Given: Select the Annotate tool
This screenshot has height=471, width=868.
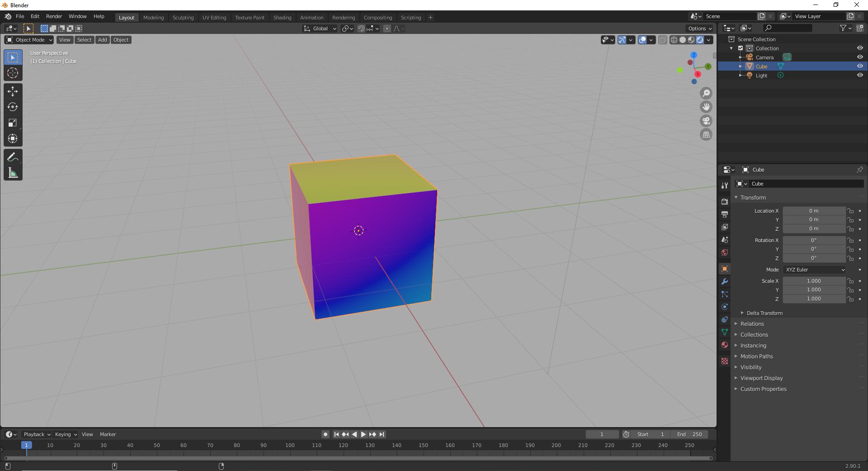Looking at the screenshot, I should tap(13, 157).
